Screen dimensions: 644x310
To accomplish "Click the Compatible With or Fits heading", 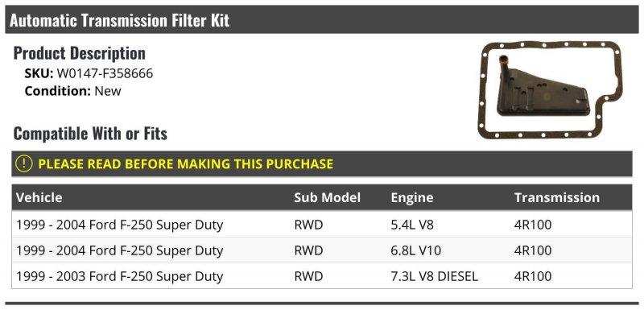I will [x=90, y=134].
